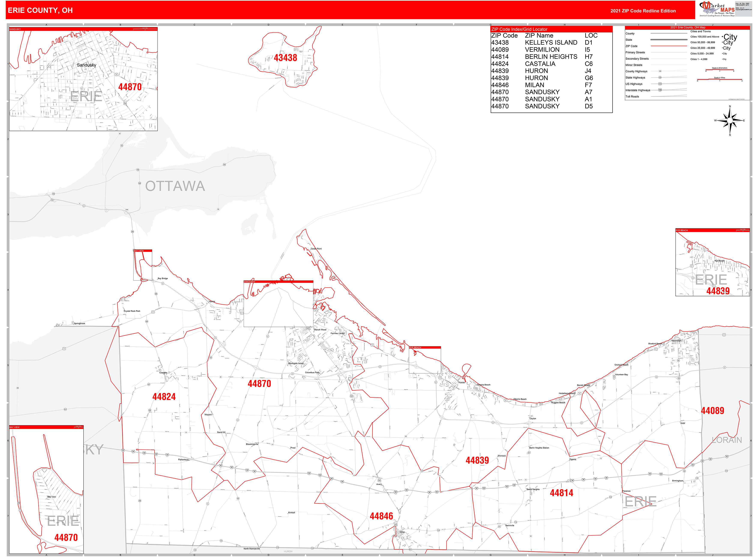
Task: Select the 44824 Castalia ZIP label
Action: [x=164, y=397]
